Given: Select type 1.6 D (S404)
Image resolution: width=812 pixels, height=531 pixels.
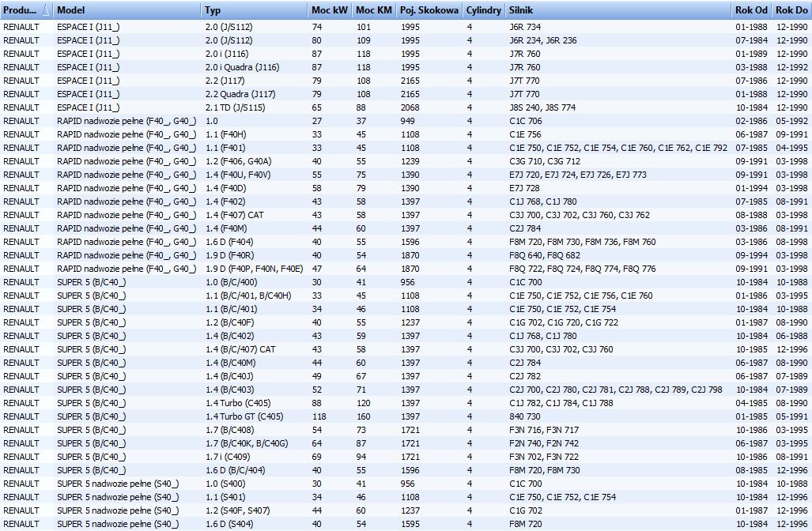Looking at the screenshot, I should (x=228, y=525).
